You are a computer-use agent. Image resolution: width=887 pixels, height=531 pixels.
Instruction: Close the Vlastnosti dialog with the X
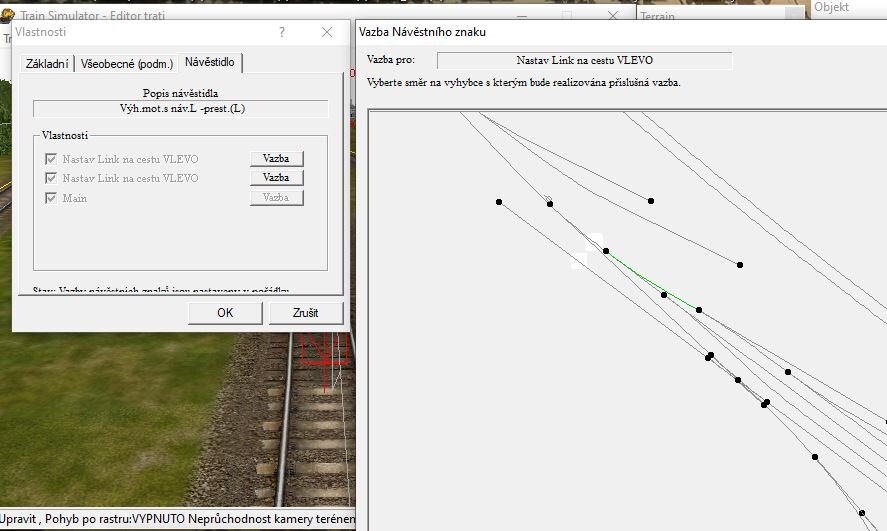coord(327,32)
